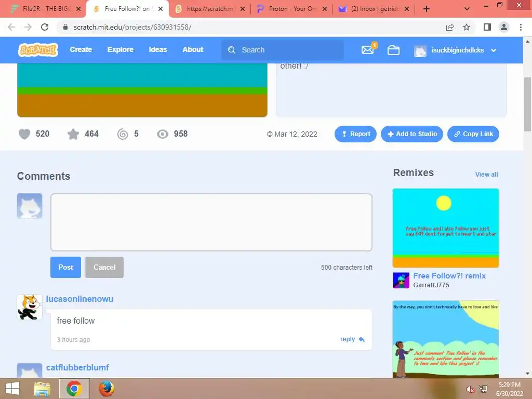The height and width of the screenshot is (399, 532).
Task: Expand the account dropdown arrow
Action: tap(494, 50)
